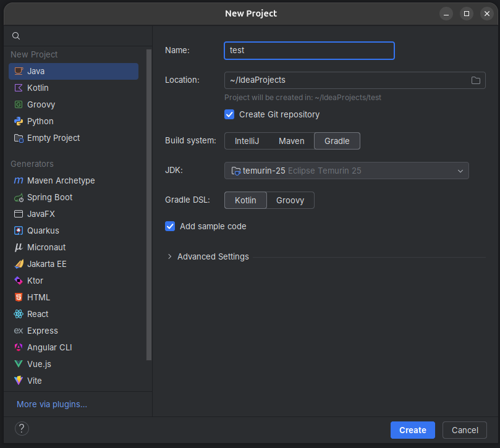Click the project Name text field
The width and height of the screenshot is (500, 448).
(x=309, y=51)
